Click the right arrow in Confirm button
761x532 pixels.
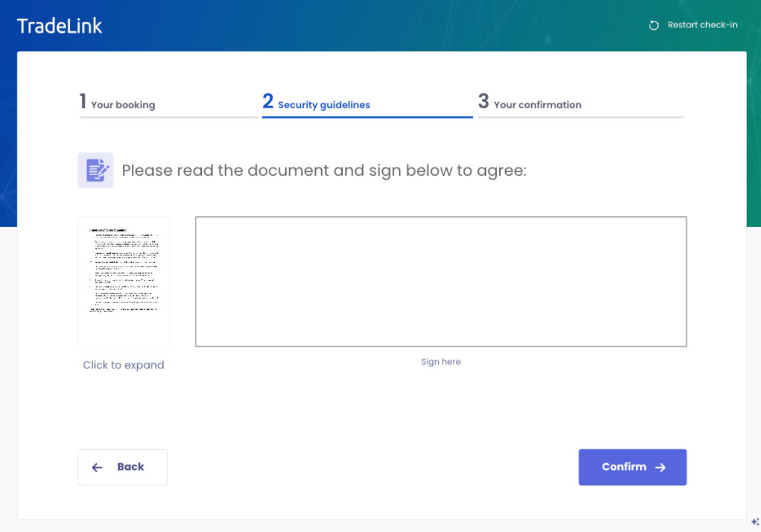660,467
